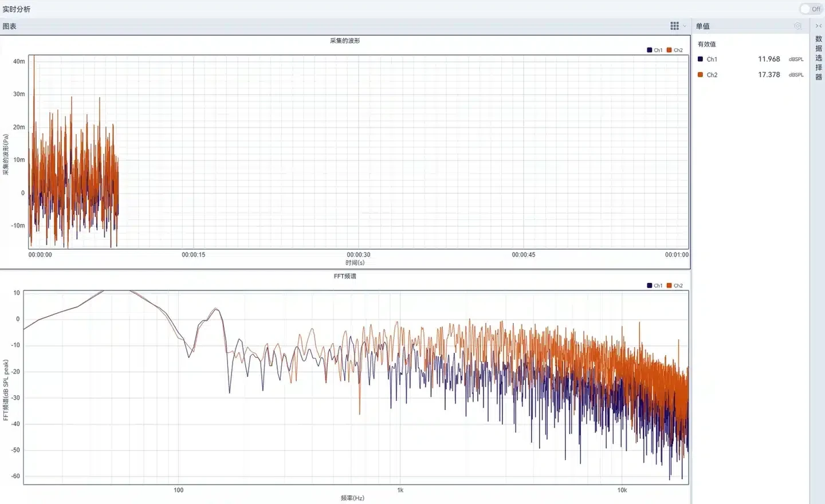Toggle Ch1 in the FFT spectrum legend

[655, 285]
